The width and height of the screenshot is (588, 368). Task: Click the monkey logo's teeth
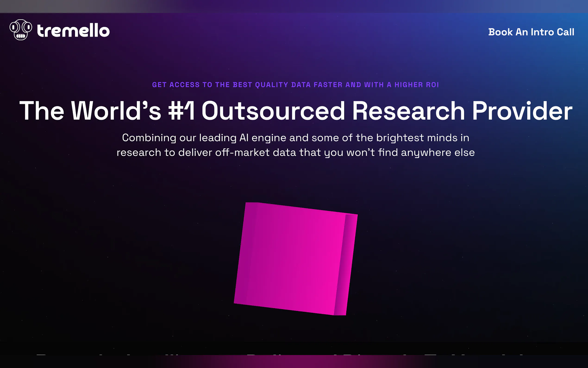(x=21, y=36)
